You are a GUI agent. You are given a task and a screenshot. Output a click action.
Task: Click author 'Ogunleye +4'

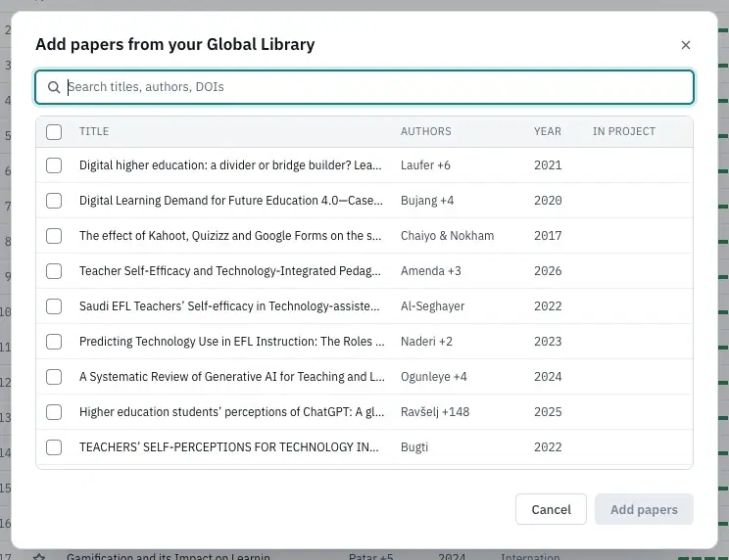click(434, 377)
